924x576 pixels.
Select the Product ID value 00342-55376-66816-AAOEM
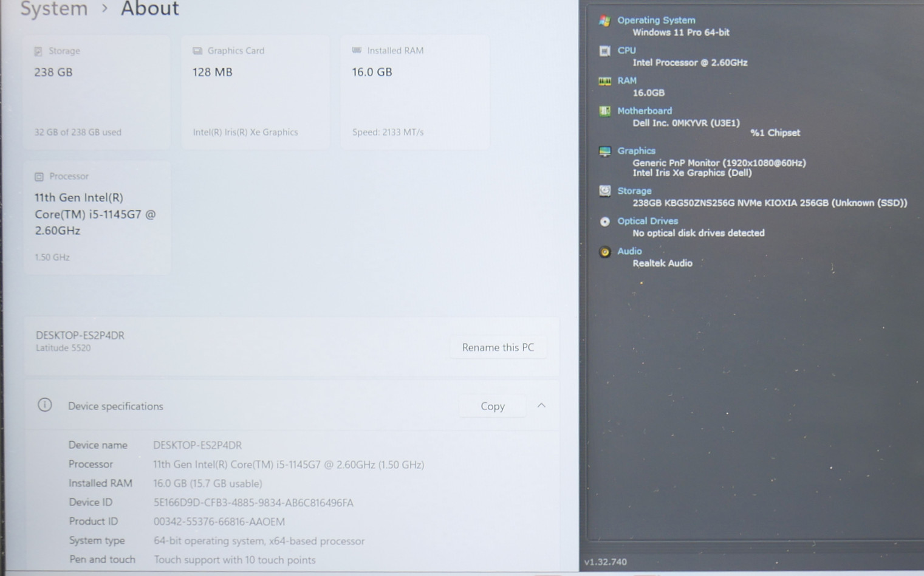click(219, 522)
